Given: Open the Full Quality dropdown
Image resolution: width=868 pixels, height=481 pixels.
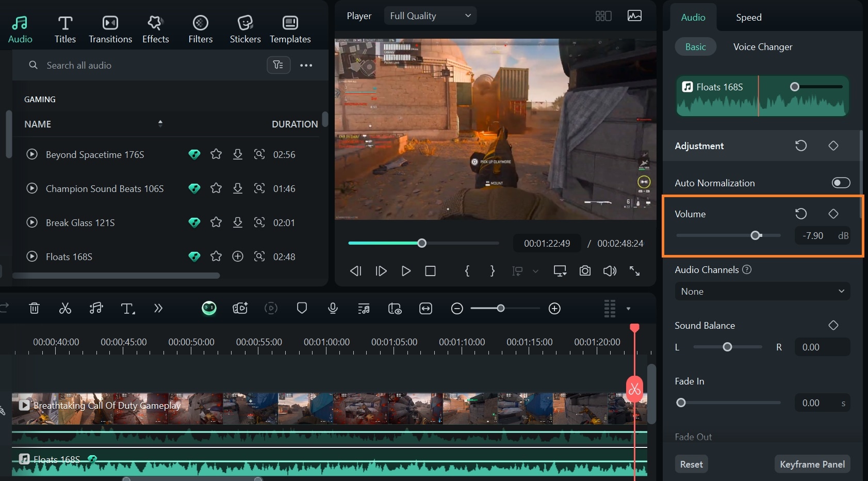Looking at the screenshot, I should coord(430,16).
